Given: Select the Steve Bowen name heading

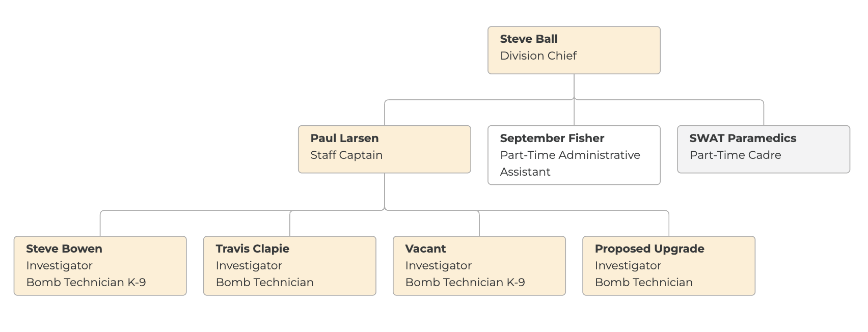Looking at the screenshot, I should pyautogui.click(x=64, y=249).
